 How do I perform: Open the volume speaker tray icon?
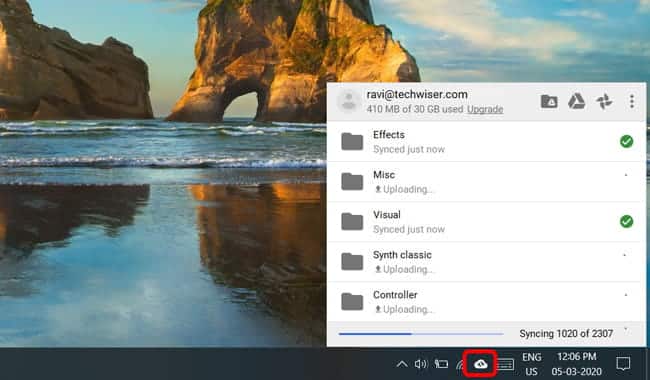tap(421, 364)
